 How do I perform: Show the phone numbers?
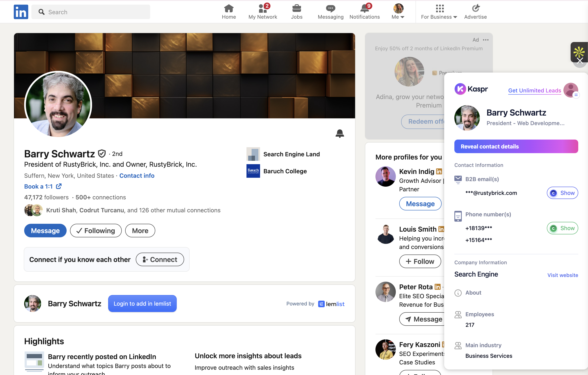coord(562,228)
